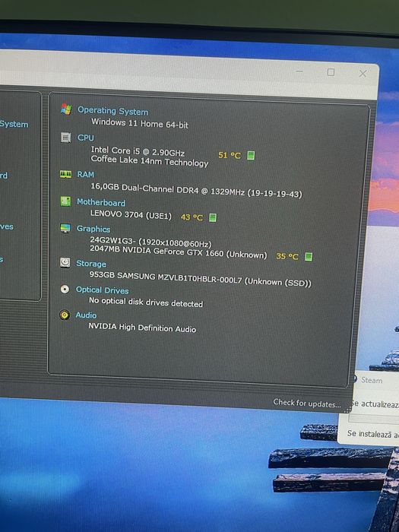Image resolution: width=399 pixels, height=532 pixels.
Task: Select 16,0GB Dual-Channel DDR4 RAM text
Action: pos(196,190)
